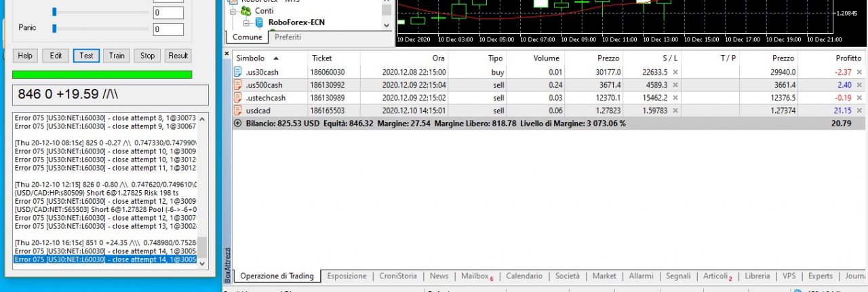Viewport: 868px width, 292px height.
Task: Collapse the Conti tree node
Action: 233,12
